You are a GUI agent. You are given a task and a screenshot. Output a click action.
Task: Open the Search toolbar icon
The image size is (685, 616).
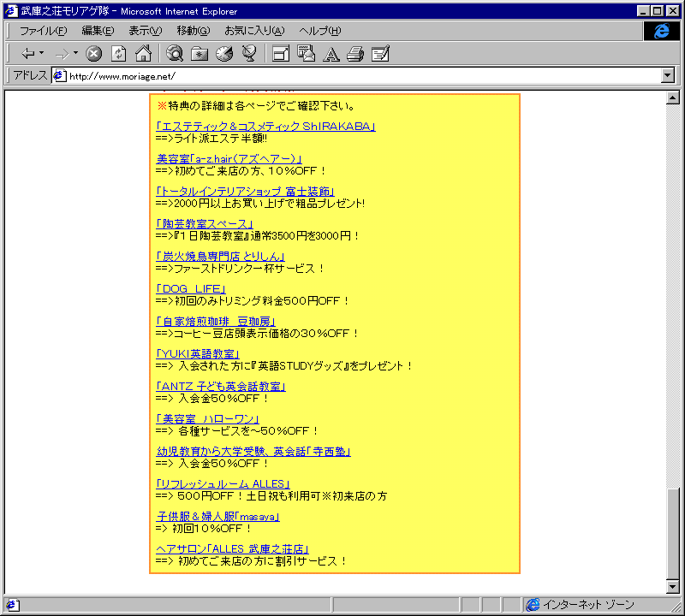coord(175,54)
